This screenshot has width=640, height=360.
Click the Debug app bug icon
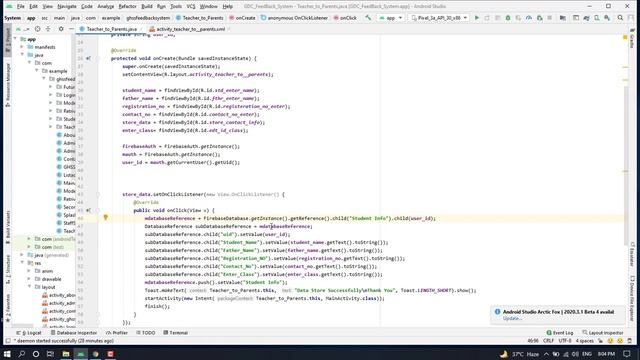pos(508,18)
